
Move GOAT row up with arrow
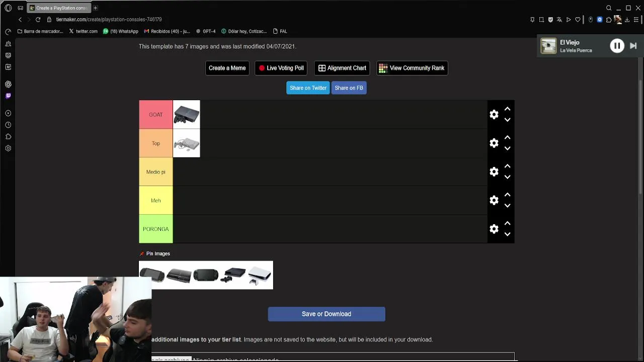point(507,109)
